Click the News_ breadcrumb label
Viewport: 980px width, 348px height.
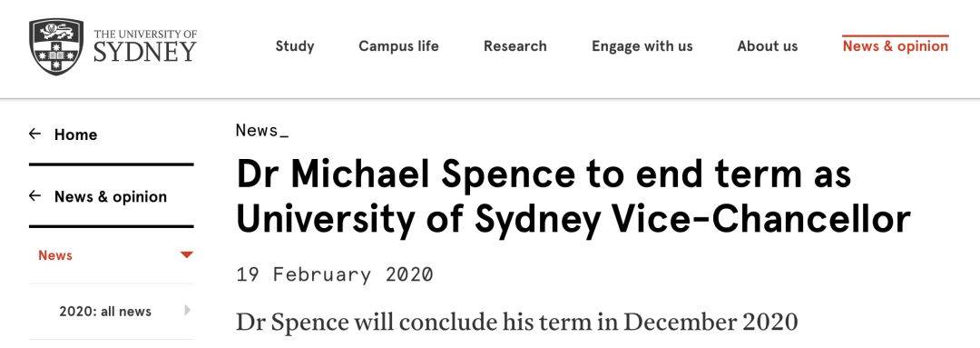262,130
